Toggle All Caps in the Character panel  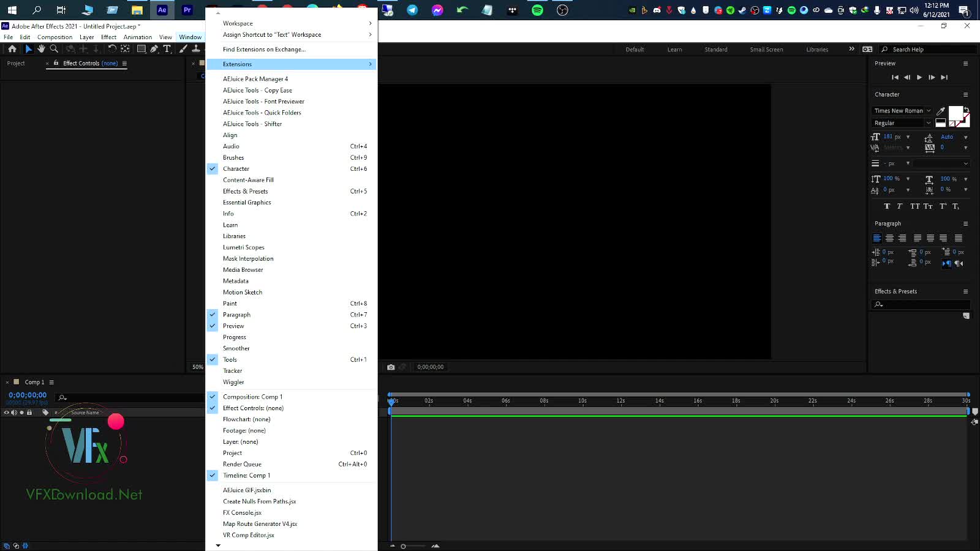[914, 206]
